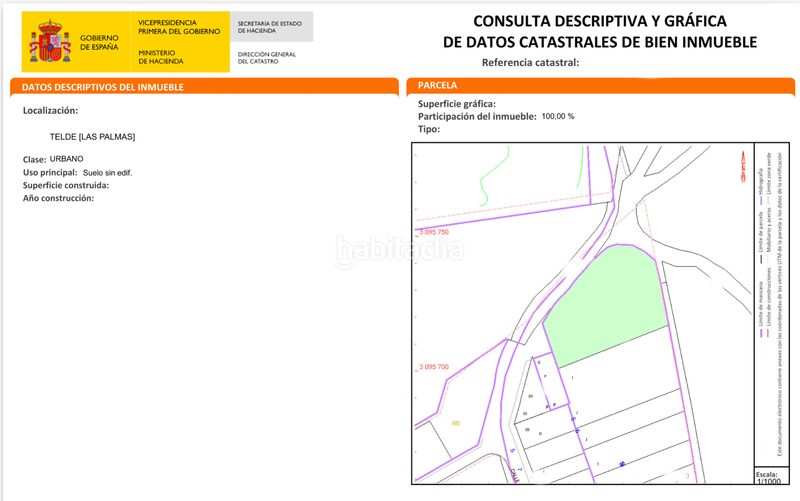Screen dimensions: 800x501
Task: Click the vertical map legend strip
Action: 771,305
